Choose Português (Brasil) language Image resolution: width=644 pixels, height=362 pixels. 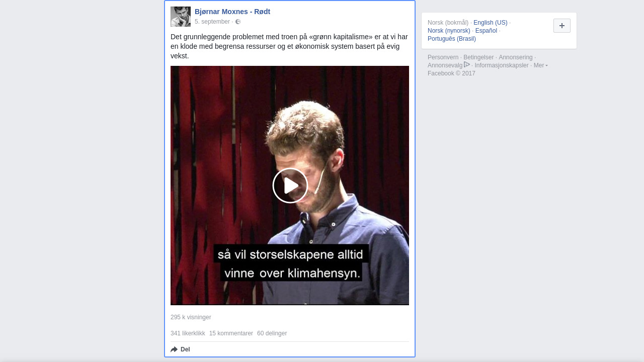(451, 39)
